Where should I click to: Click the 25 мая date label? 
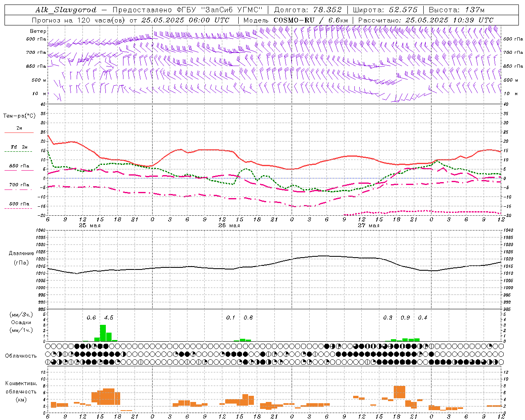[x=89, y=225]
